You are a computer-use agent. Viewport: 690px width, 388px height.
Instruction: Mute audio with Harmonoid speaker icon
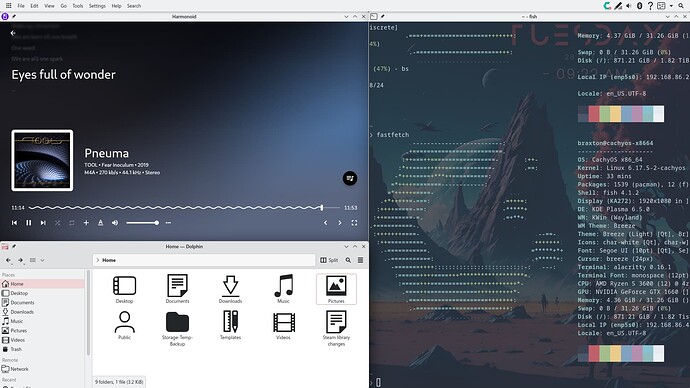(115, 223)
